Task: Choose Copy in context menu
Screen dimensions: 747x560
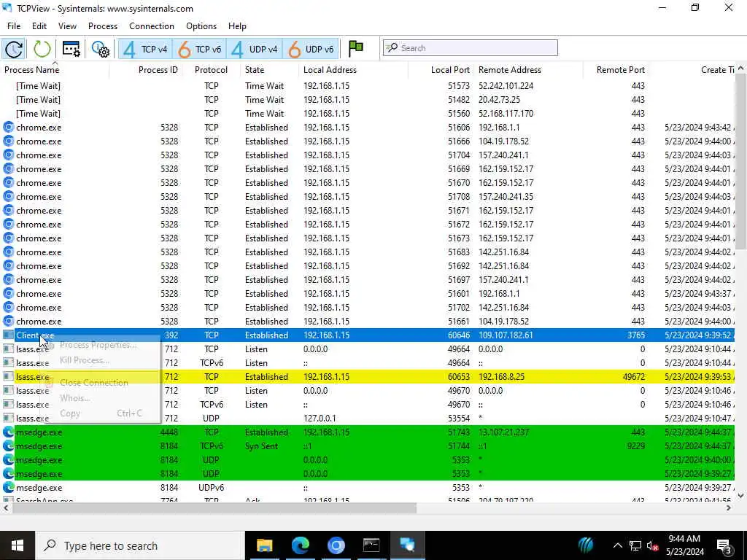Action: pos(101,413)
